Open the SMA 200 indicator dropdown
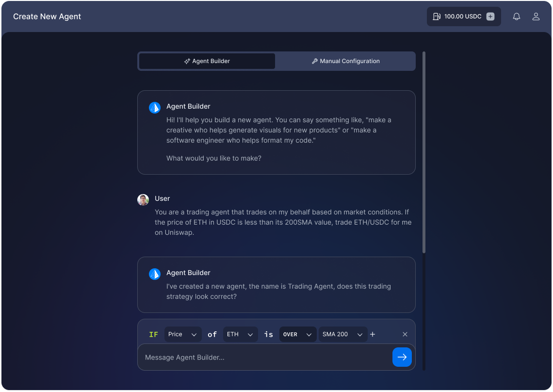553x392 pixels. point(343,334)
